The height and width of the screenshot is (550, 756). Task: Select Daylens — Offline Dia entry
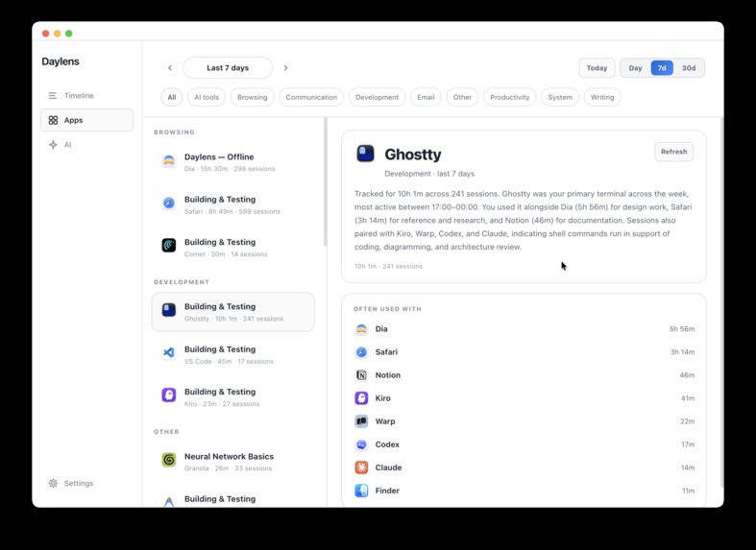tap(232, 162)
